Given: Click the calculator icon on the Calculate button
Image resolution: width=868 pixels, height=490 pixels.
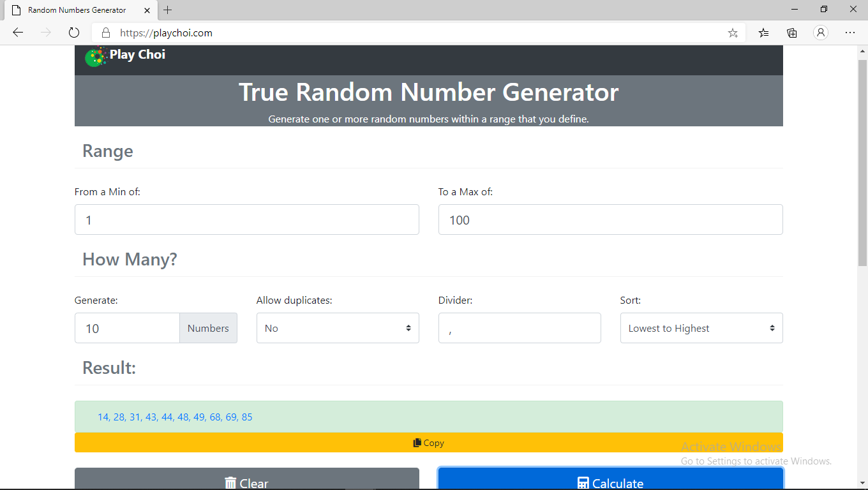Looking at the screenshot, I should [x=581, y=483].
